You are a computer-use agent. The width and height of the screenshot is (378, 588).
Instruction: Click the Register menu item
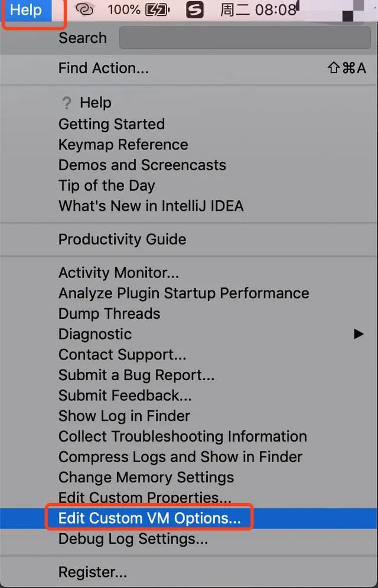point(92,572)
